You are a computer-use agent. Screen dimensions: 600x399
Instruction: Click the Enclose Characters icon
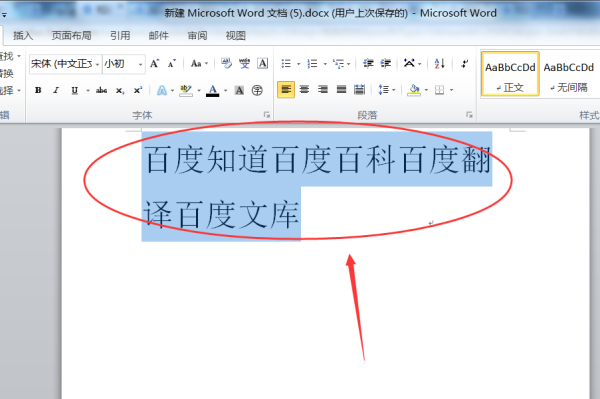pyautogui.click(x=257, y=90)
